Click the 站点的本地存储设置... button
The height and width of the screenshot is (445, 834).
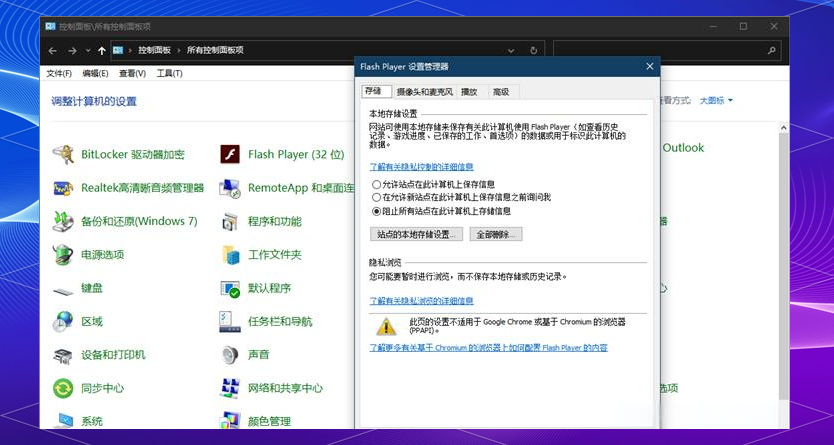[x=416, y=234]
